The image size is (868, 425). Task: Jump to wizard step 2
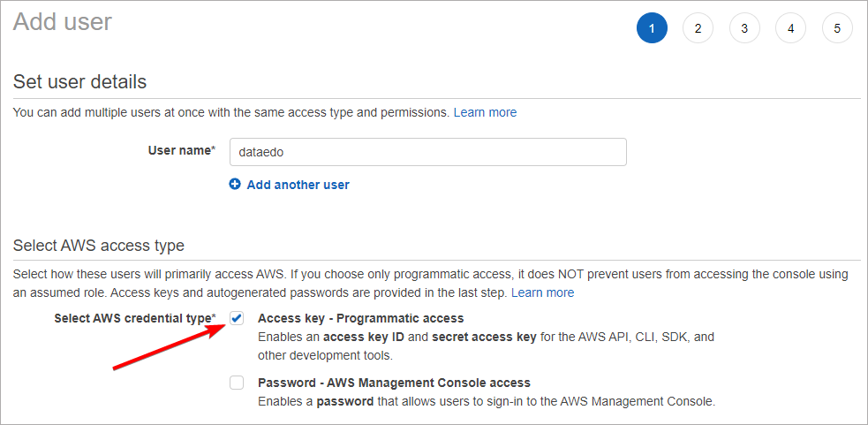(698, 27)
